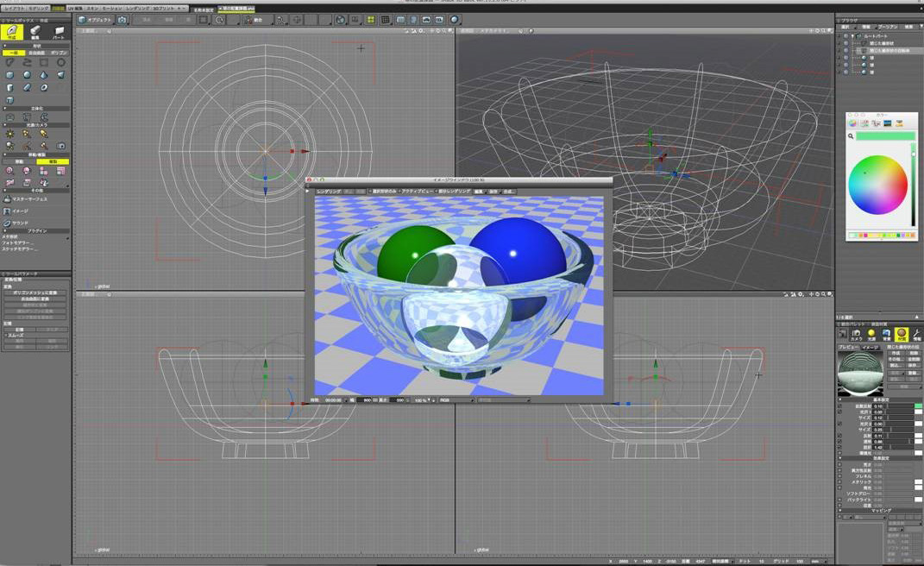Image resolution: width=924 pixels, height=566 pixels.
Task: Click the camera icon in control bar
Action: 122,20
